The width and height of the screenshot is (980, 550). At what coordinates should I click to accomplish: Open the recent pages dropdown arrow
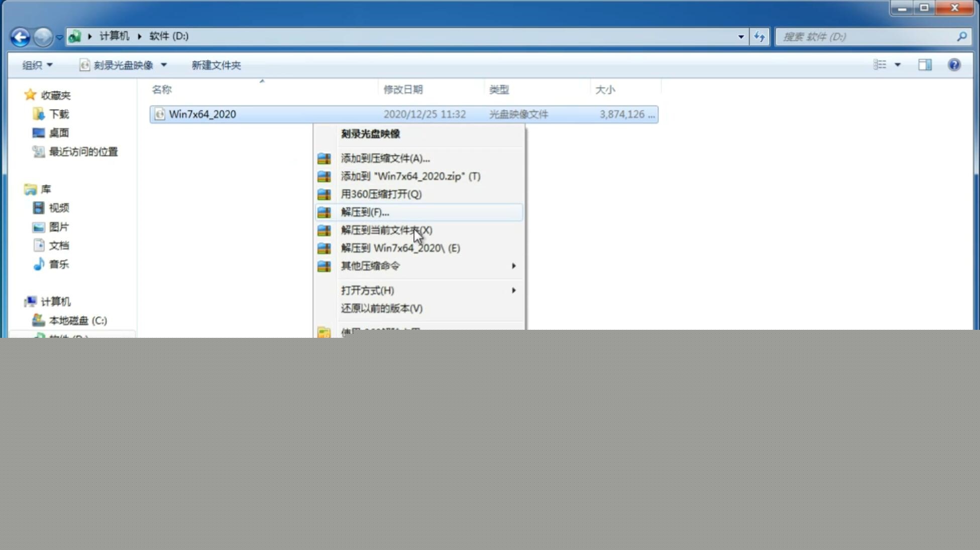pyautogui.click(x=59, y=37)
